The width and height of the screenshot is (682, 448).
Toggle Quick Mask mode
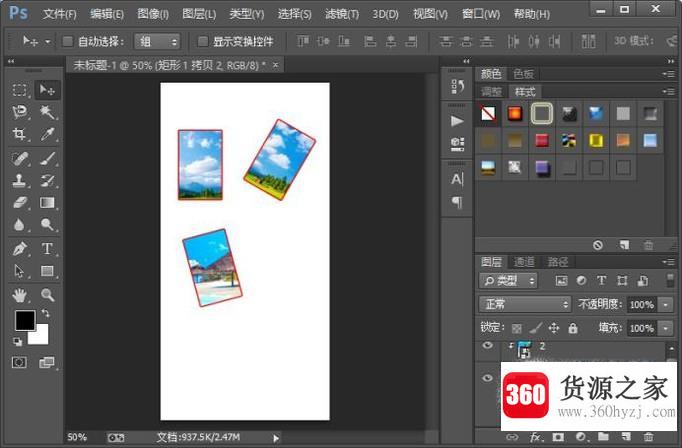tap(19, 362)
